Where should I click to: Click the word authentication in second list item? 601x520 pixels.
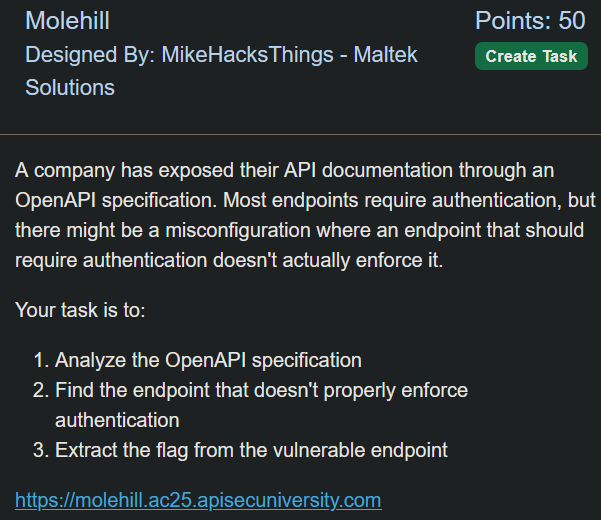click(x=117, y=420)
